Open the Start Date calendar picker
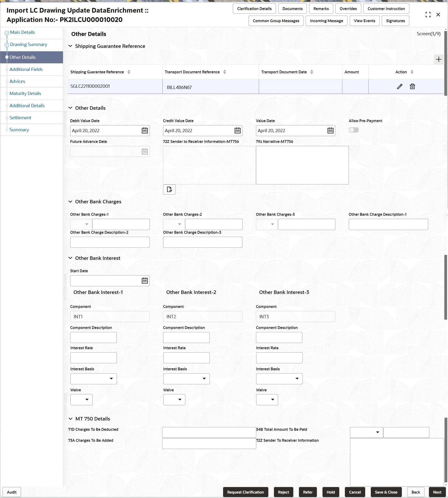The image size is (448, 498). click(145, 281)
